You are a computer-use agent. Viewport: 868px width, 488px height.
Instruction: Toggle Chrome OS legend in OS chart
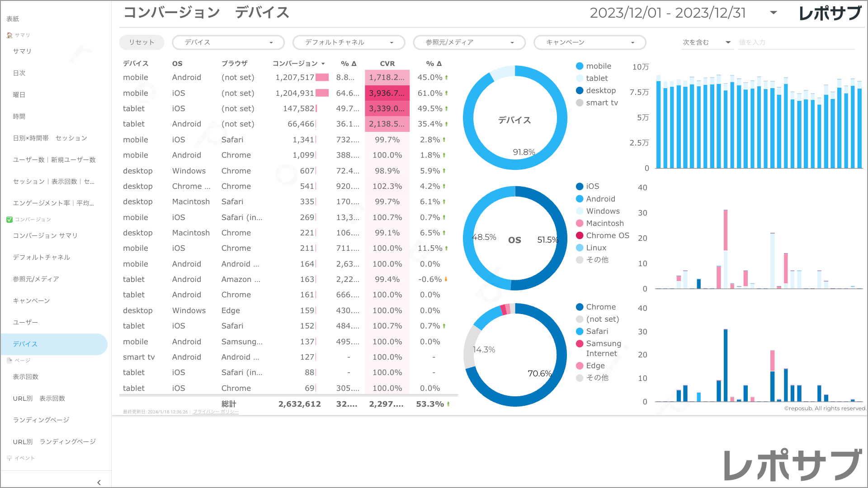click(607, 235)
